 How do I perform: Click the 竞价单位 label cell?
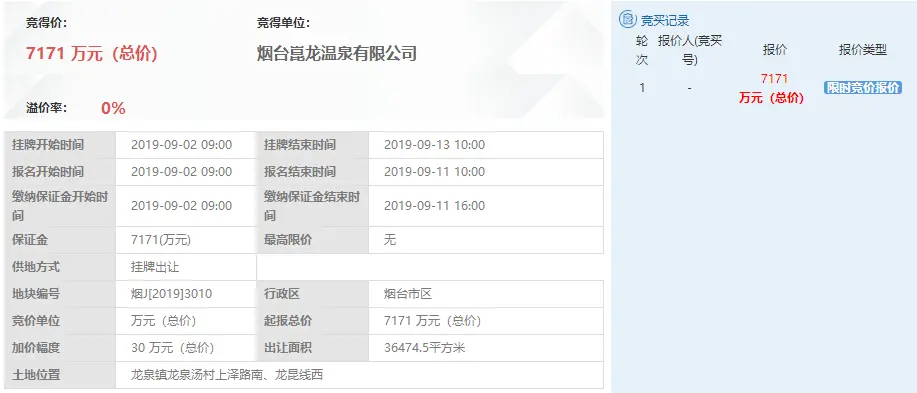click(60, 321)
